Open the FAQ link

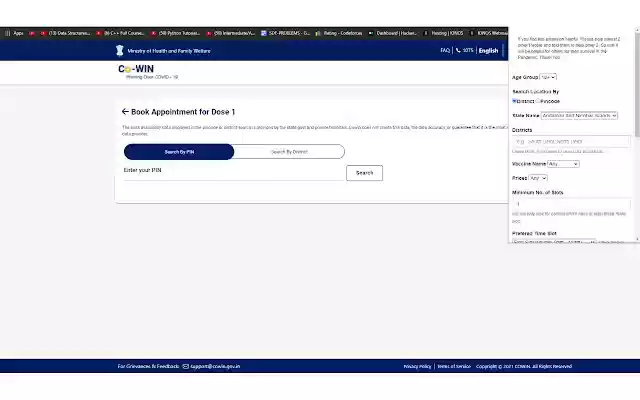click(445, 50)
